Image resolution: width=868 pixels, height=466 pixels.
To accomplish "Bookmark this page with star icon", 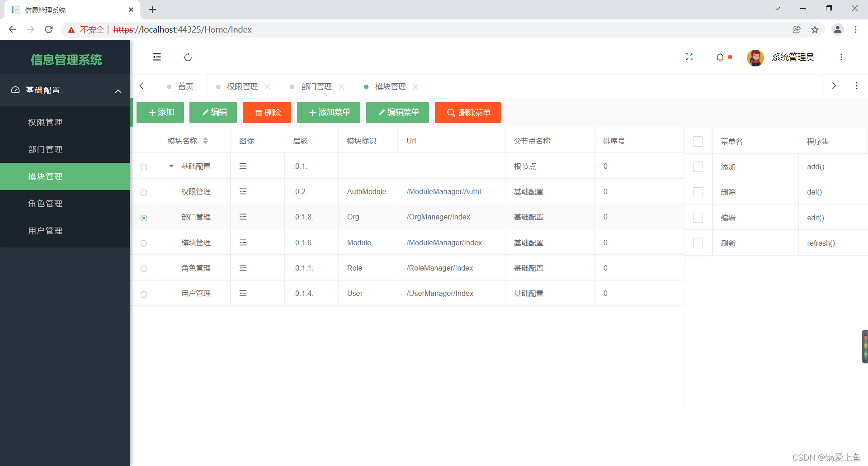I will click(x=815, y=29).
